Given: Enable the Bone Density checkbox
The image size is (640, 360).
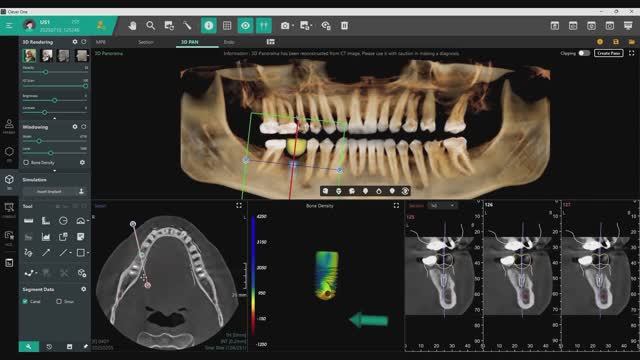Looking at the screenshot, I should click(x=26, y=162).
